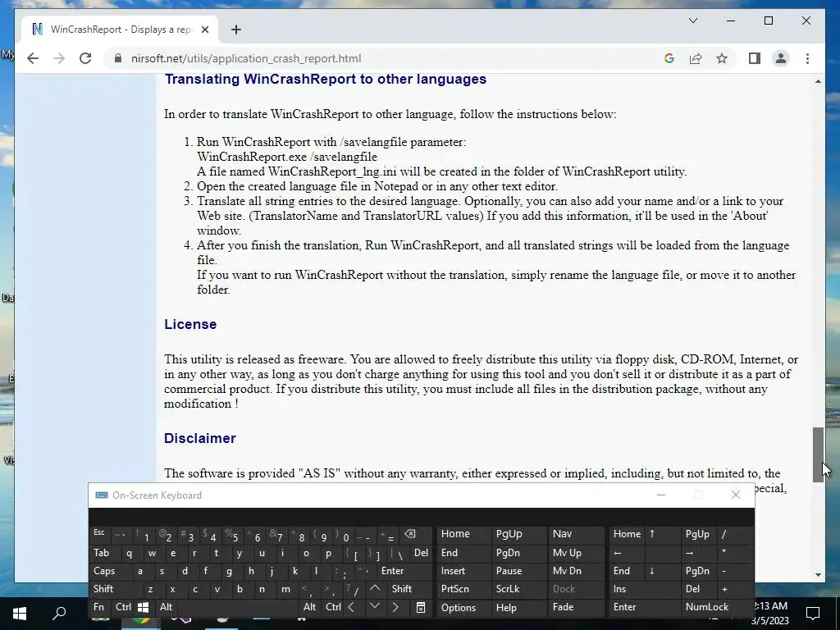
Task: Toggle the Fn key on the On-Screen Keyboard
Action: pyautogui.click(x=98, y=607)
